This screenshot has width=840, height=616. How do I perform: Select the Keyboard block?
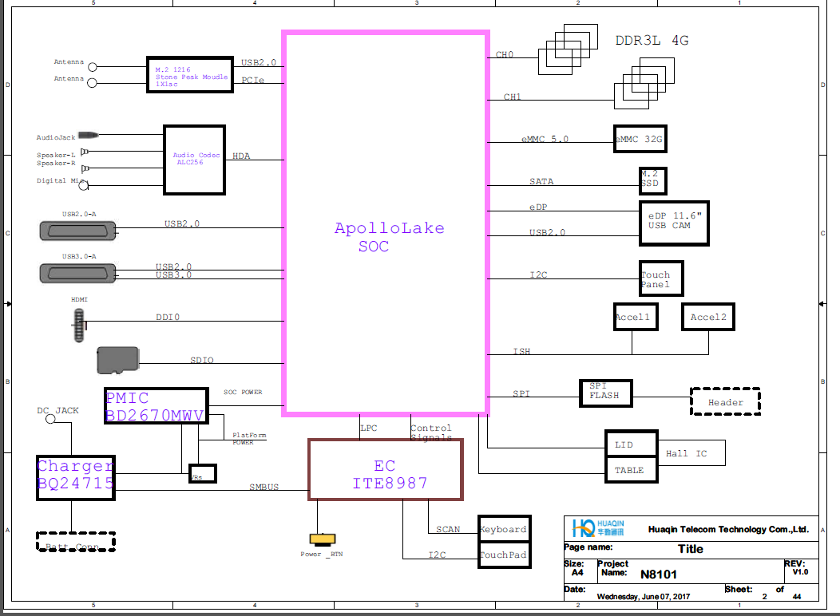point(505,529)
